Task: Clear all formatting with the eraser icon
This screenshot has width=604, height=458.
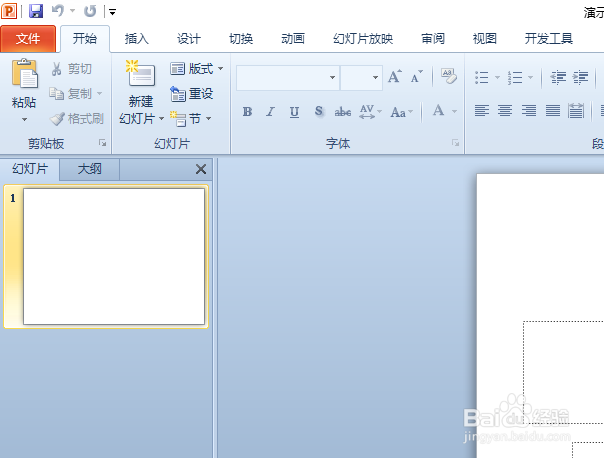Action: 449,76
